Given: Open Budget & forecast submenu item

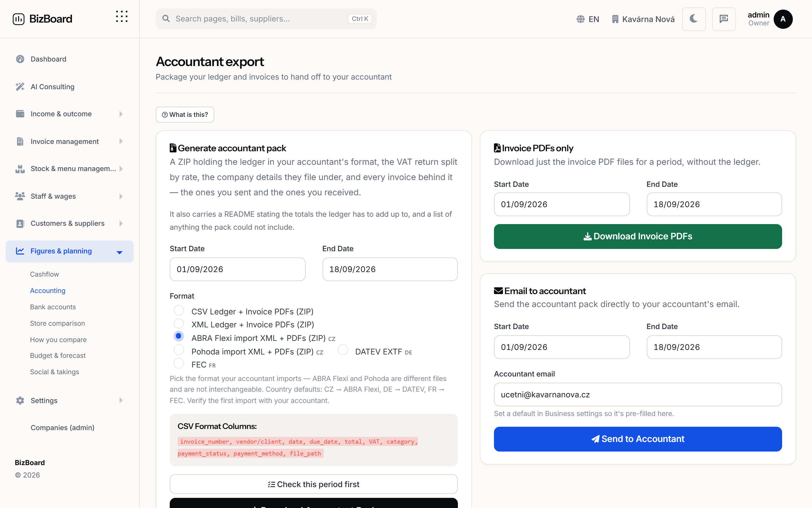Looking at the screenshot, I should coord(58,356).
